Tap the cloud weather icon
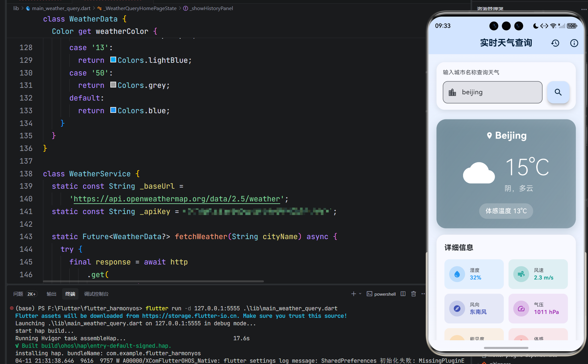Screen dimensions: 588x364 click(x=479, y=172)
